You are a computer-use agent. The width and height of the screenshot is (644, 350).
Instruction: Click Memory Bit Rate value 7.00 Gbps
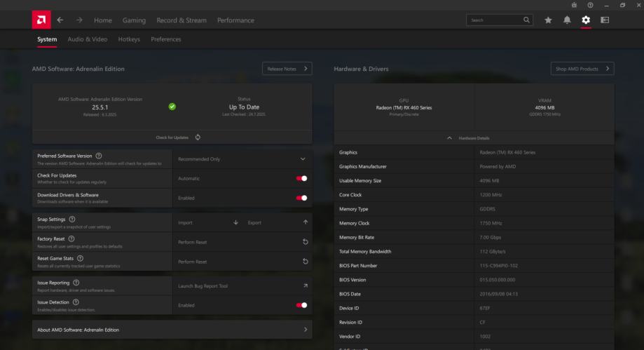point(490,237)
